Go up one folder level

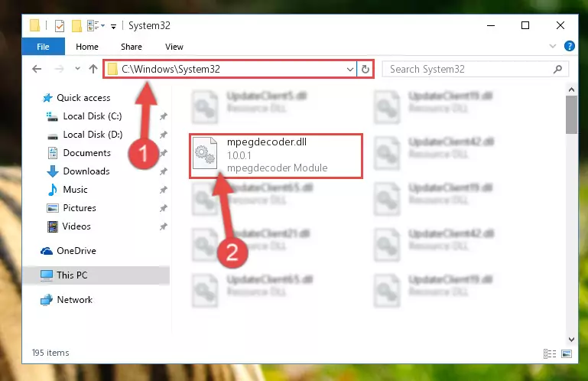[x=93, y=69]
